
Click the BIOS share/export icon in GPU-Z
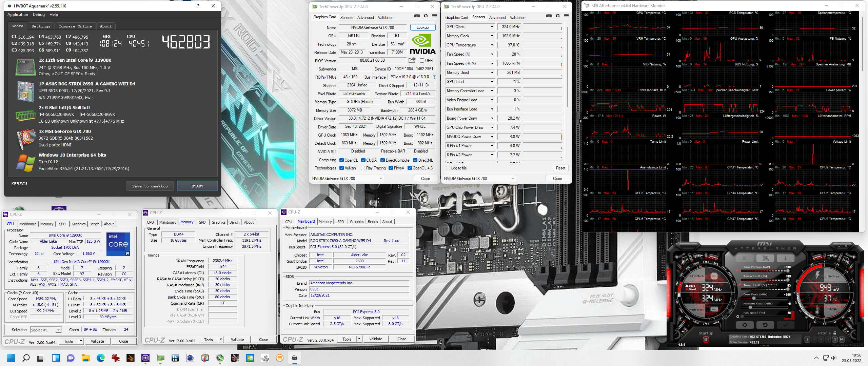[x=412, y=60]
